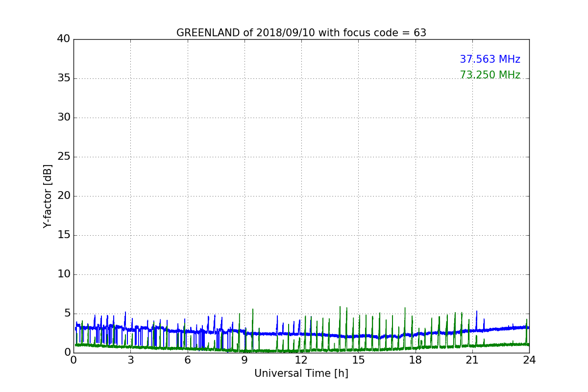Click the 3 tick on the time axis
The width and height of the screenshot is (588, 392).
(x=130, y=360)
